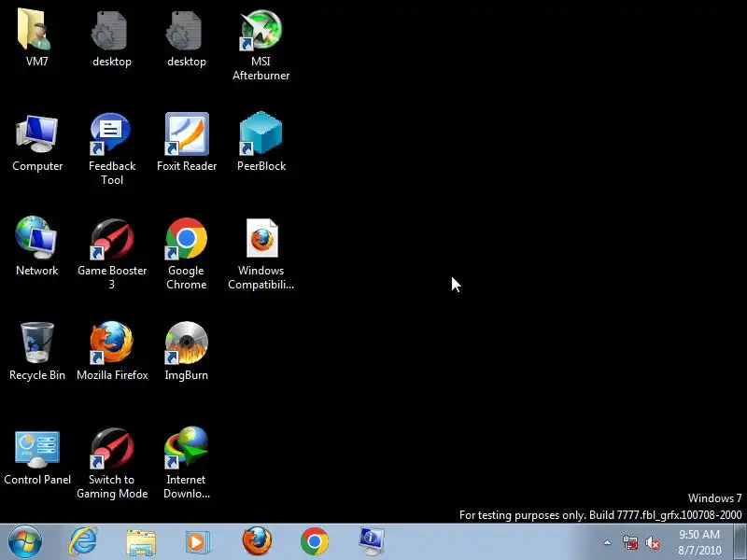Select the Control Panel desktop icon

(x=37, y=450)
